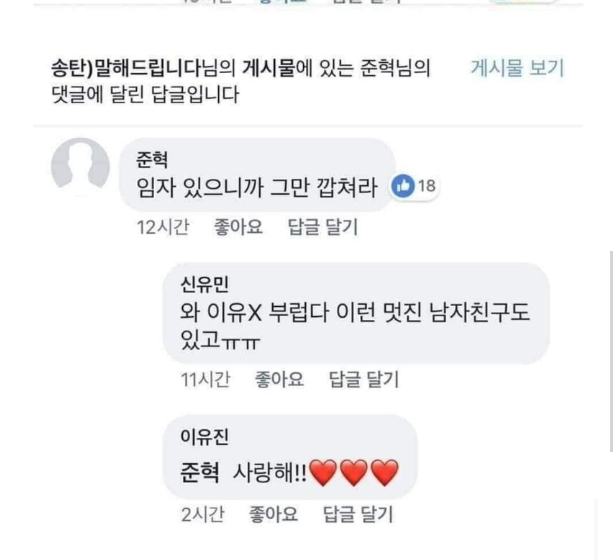The image size is (613, 560).
Task: Click 신유민's comment text bubble
Action: [x=355, y=326]
